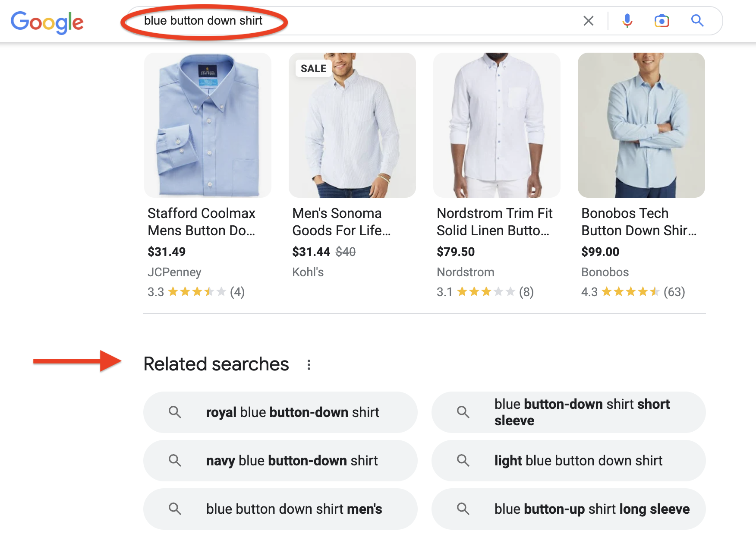
Task: Click the $79.50 price
Action: tap(456, 252)
